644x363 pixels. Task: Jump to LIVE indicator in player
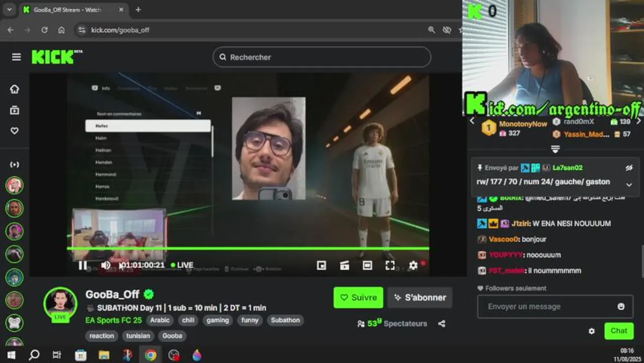click(182, 265)
